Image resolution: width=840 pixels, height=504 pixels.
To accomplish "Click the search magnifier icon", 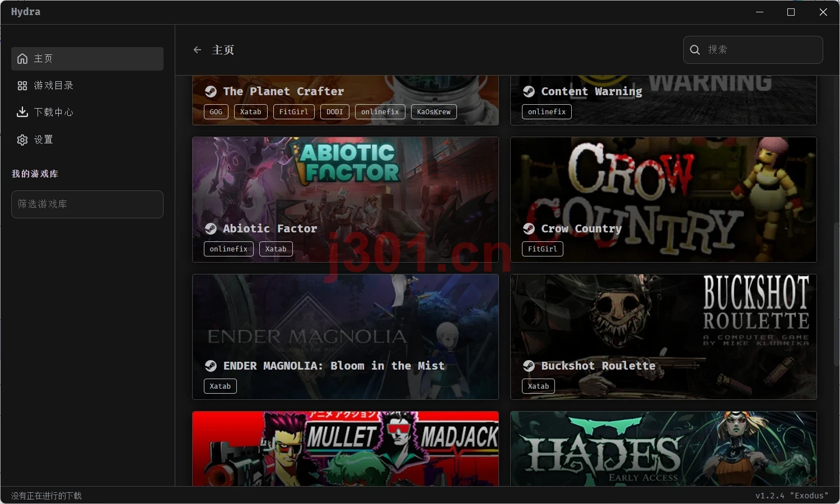I will pyautogui.click(x=695, y=50).
